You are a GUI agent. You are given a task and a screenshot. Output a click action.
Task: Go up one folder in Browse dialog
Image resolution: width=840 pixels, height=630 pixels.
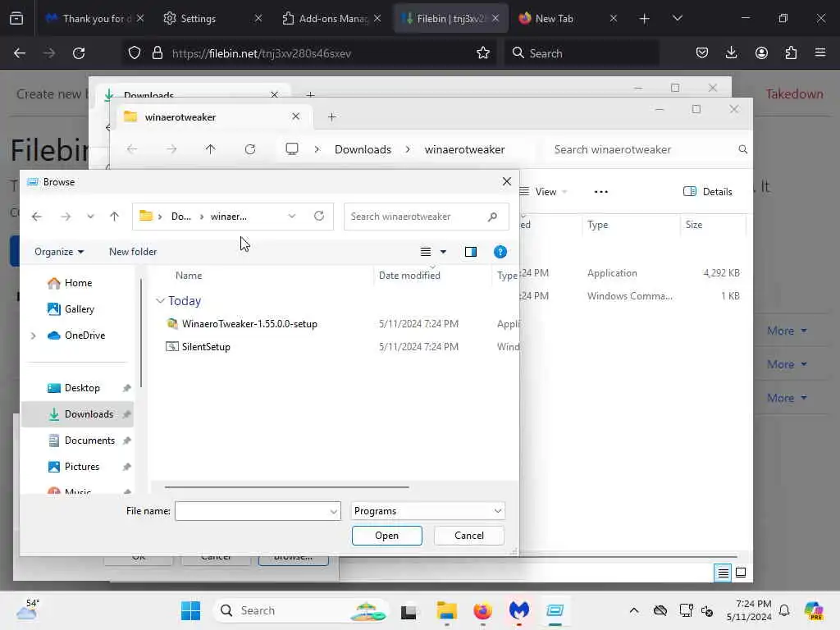[x=114, y=217]
